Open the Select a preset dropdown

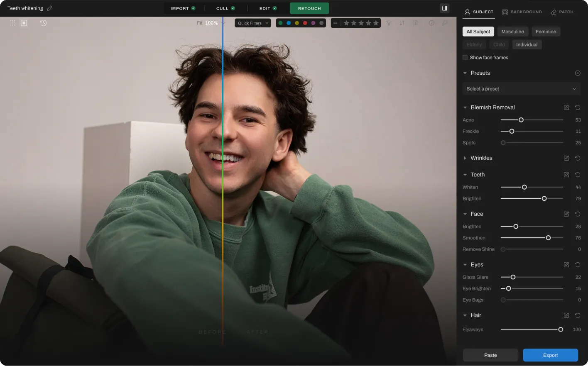[521, 89]
